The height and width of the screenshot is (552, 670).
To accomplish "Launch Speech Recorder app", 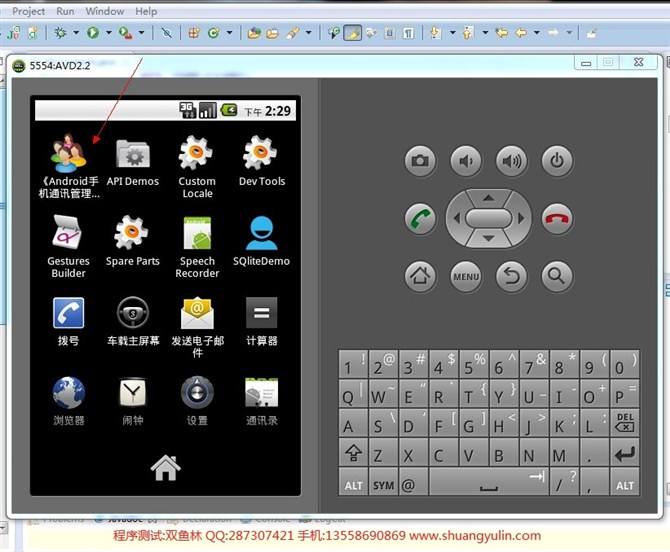I will pyautogui.click(x=197, y=247).
